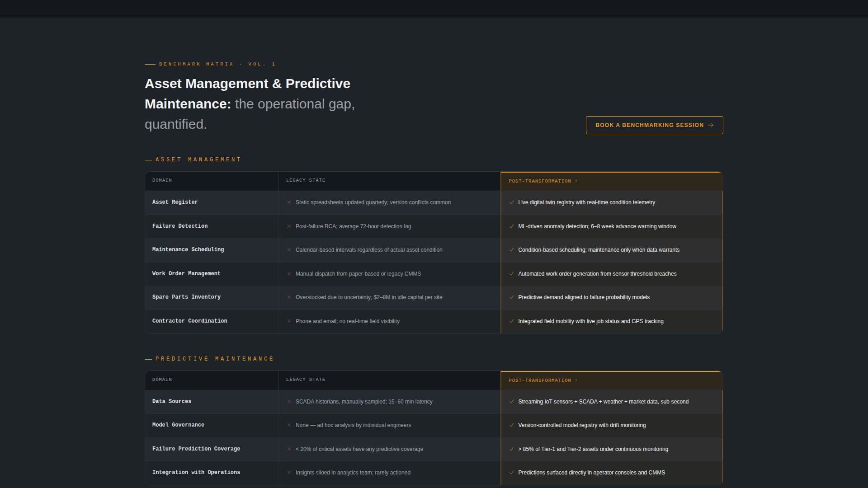Click the checkmark beside Streaming IoT sensors
Viewport: 868px width, 488px height.
(511, 402)
